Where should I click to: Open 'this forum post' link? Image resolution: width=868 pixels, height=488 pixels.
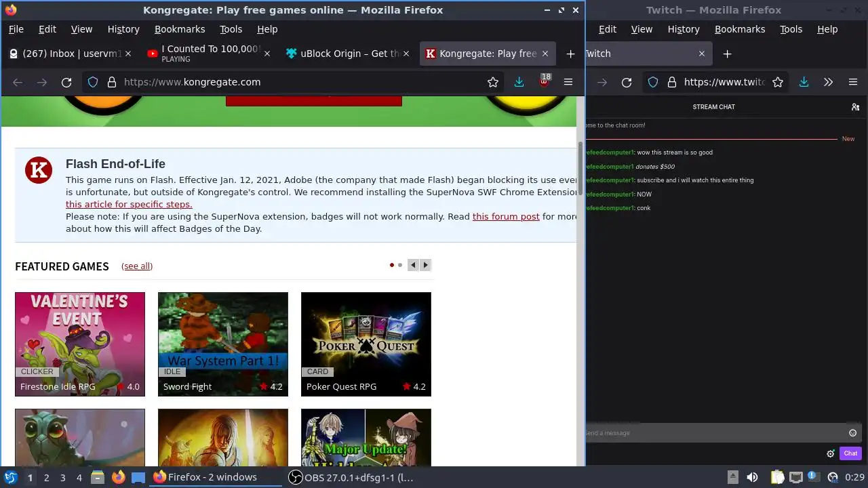tap(506, 216)
